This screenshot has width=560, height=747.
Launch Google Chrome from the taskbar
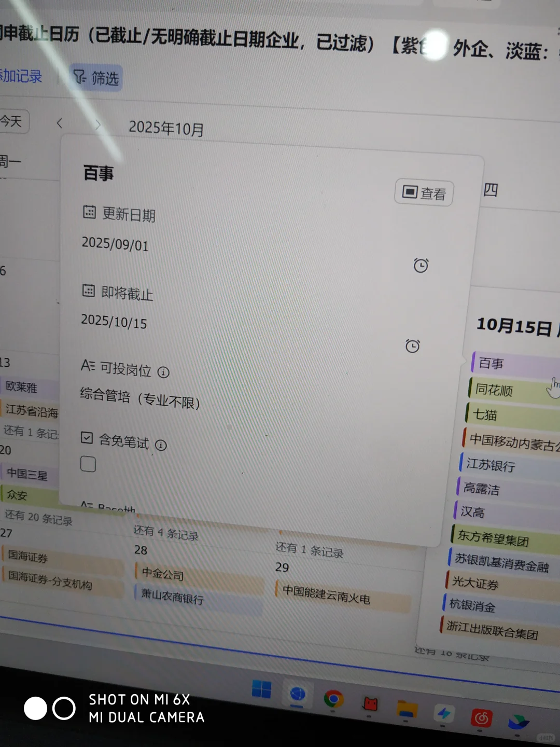(334, 699)
